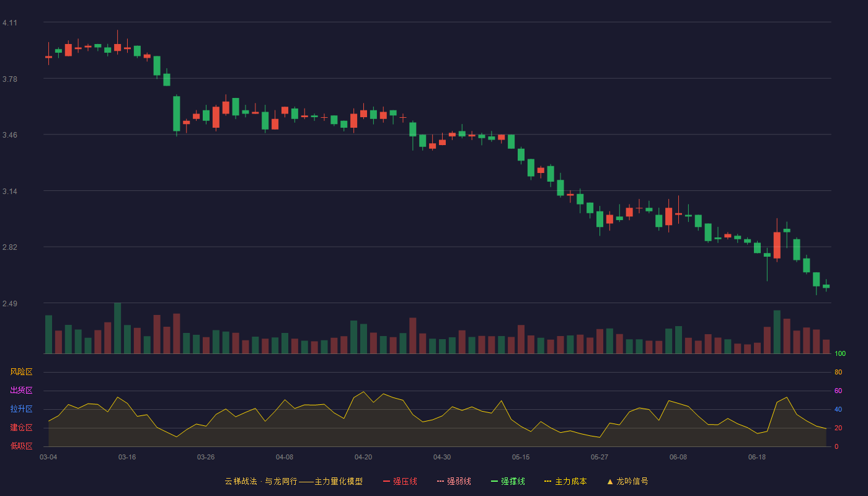The height and width of the screenshot is (496, 868).
Task: Pick the 05-27 date label
Action: (x=600, y=457)
